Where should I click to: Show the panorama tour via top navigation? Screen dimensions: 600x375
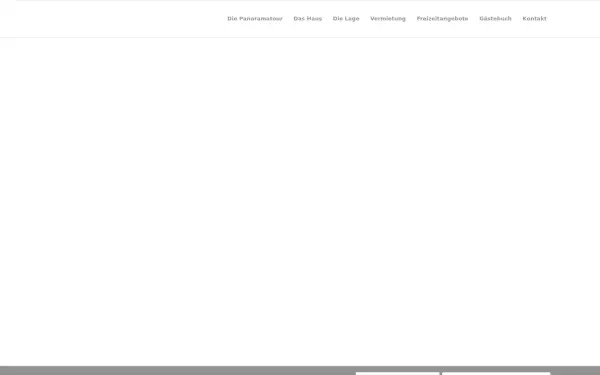255,18
